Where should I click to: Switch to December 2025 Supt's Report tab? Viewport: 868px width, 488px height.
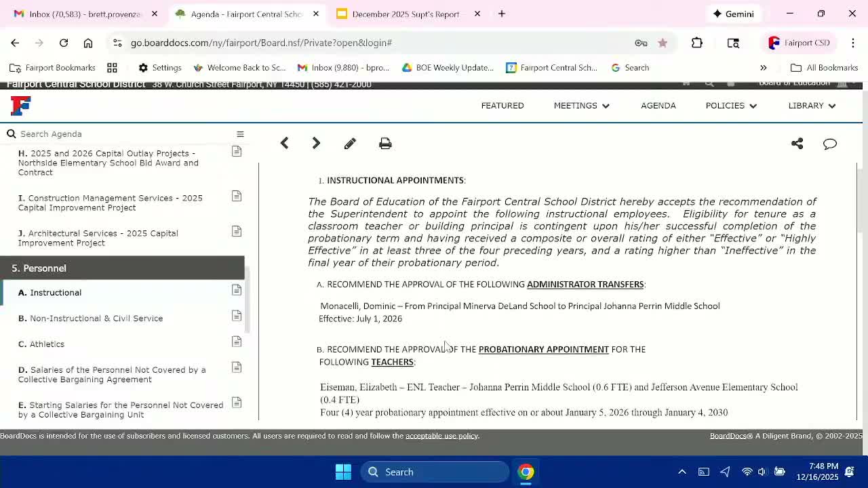coord(406,14)
